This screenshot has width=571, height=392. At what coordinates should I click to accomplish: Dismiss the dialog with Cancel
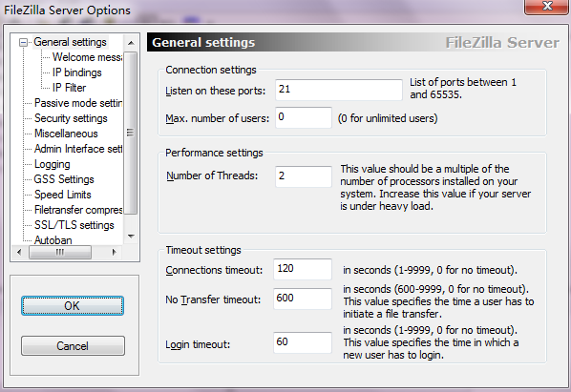[x=73, y=345]
